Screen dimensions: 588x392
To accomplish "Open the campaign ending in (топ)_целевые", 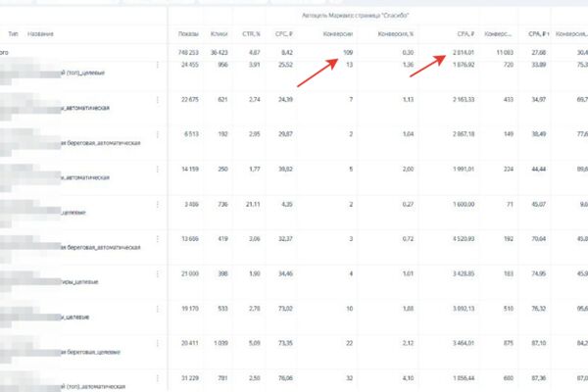I will pos(83,73).
